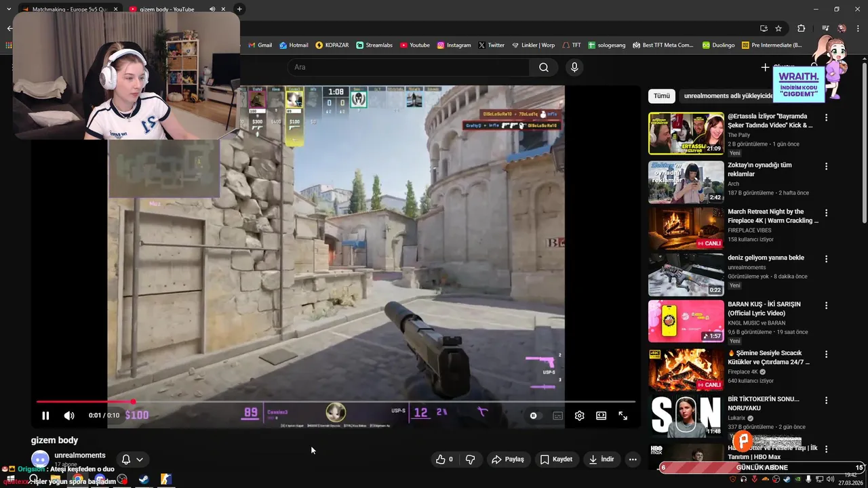Screen dimensions: 868x488
Task: Open unrealmoments channel name link
Action: (x=80, y=455)
